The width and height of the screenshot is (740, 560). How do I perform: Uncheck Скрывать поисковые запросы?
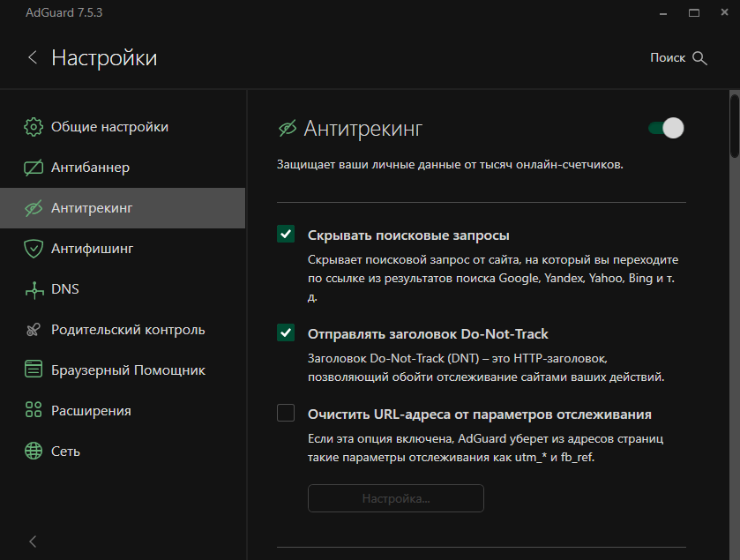[286, 234]
